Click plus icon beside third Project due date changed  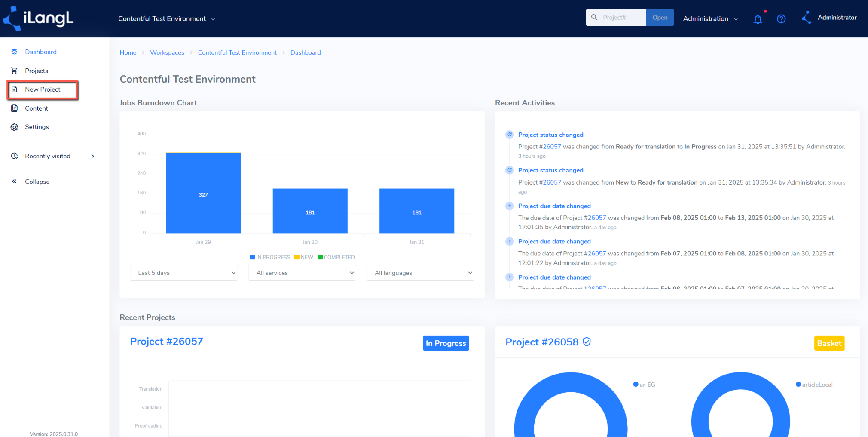510,277
